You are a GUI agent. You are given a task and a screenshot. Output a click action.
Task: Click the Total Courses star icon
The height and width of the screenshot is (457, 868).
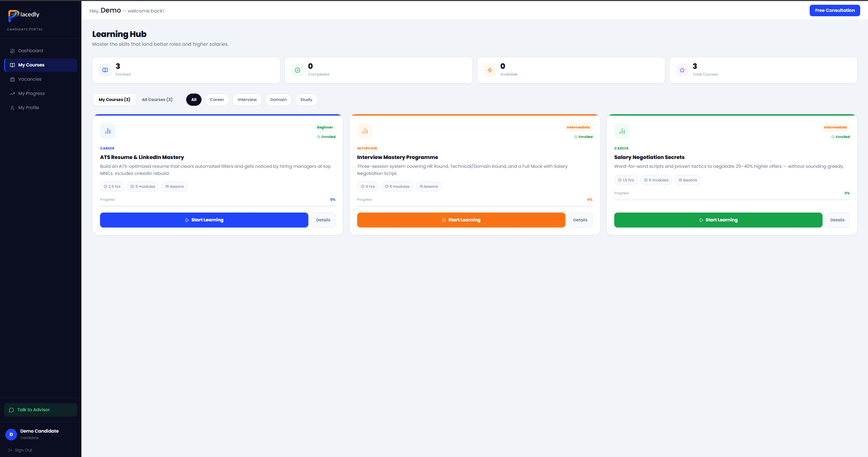pyautogui.click(x=682, y=70)
